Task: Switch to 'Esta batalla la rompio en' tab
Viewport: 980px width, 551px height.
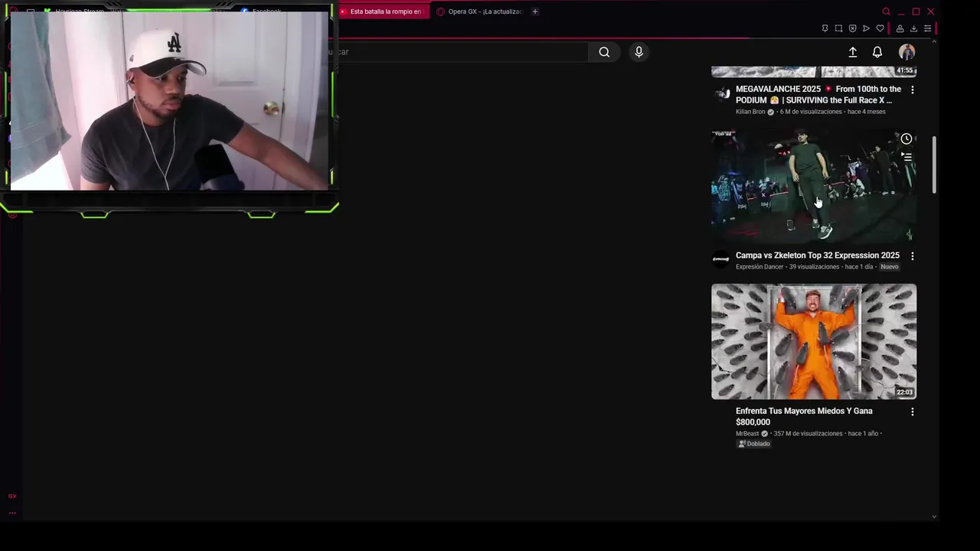Action: 384,11
